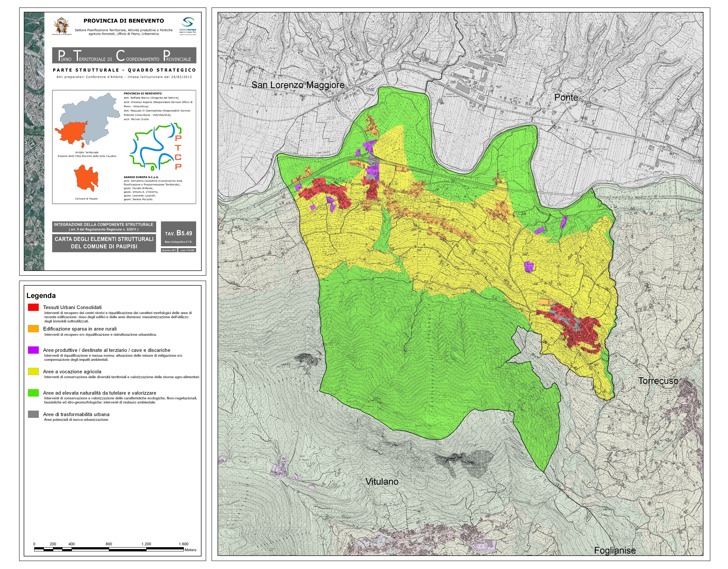The image size is (728, 569).
Task: Click the 'Legenda' heading
Action: click(x=41, y=295)
